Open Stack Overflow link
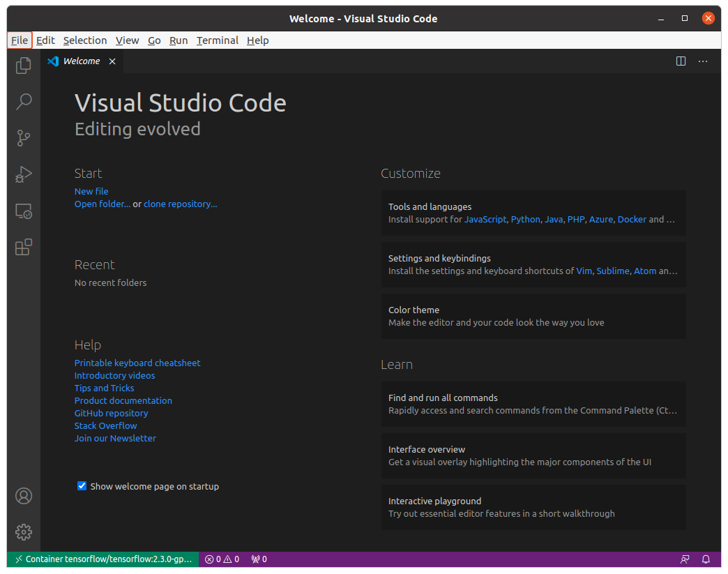The width and height of the screenshot is (728, 574). click(105, 425)
